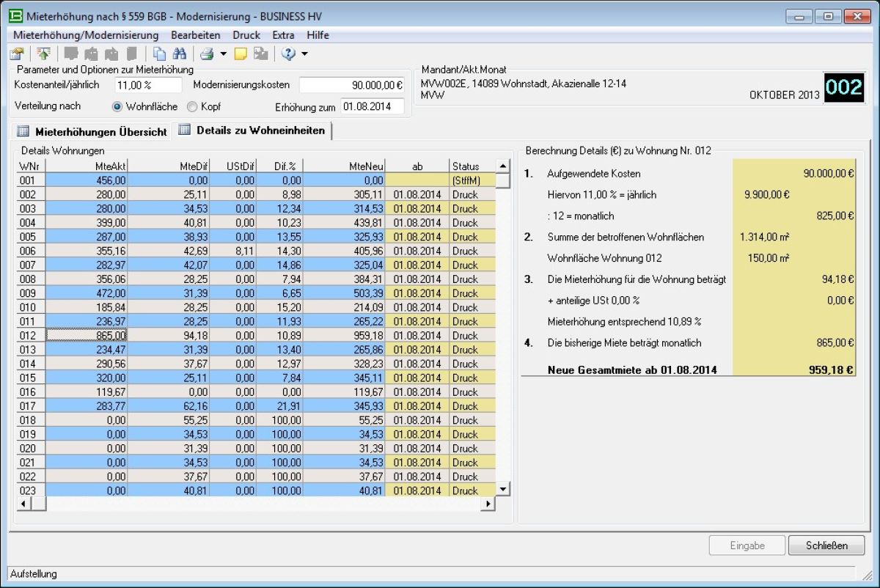The image size is (880, 588).
Task: Click the OKTOBER 2013 month label
Action: pos(785,95)
